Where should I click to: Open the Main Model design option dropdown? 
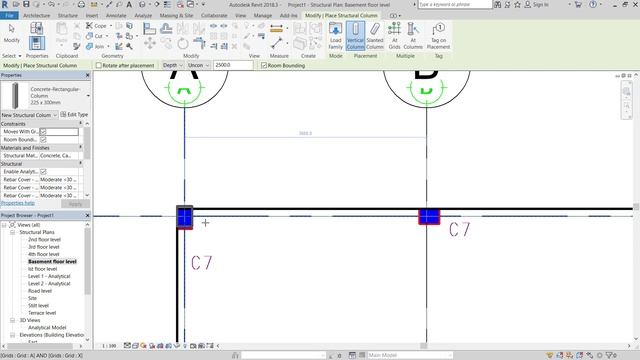[410, 356]
